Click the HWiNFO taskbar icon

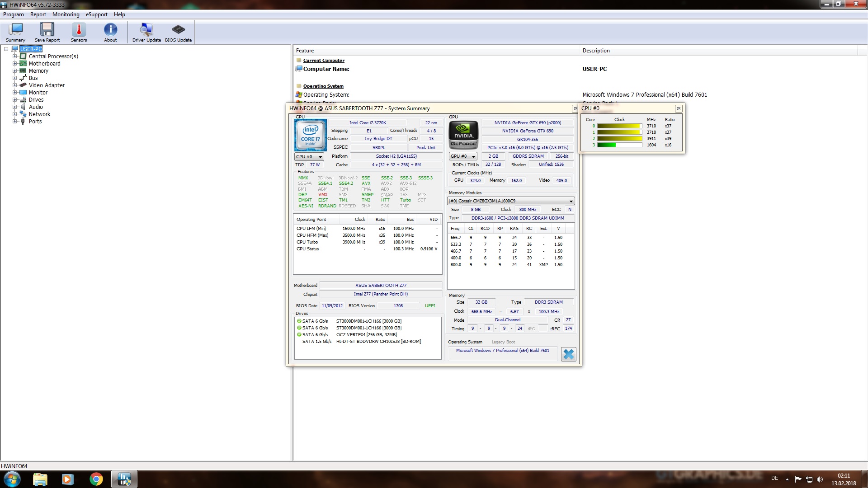pos(124,479)
